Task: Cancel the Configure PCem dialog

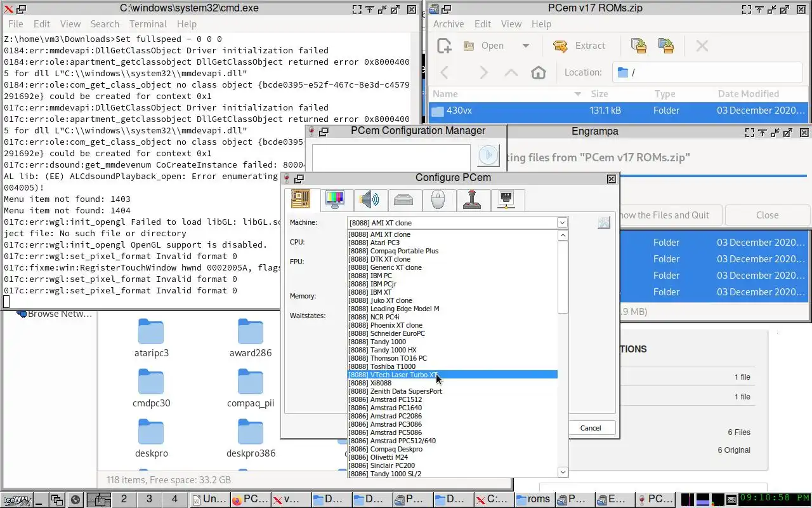Action: [591, 428]
